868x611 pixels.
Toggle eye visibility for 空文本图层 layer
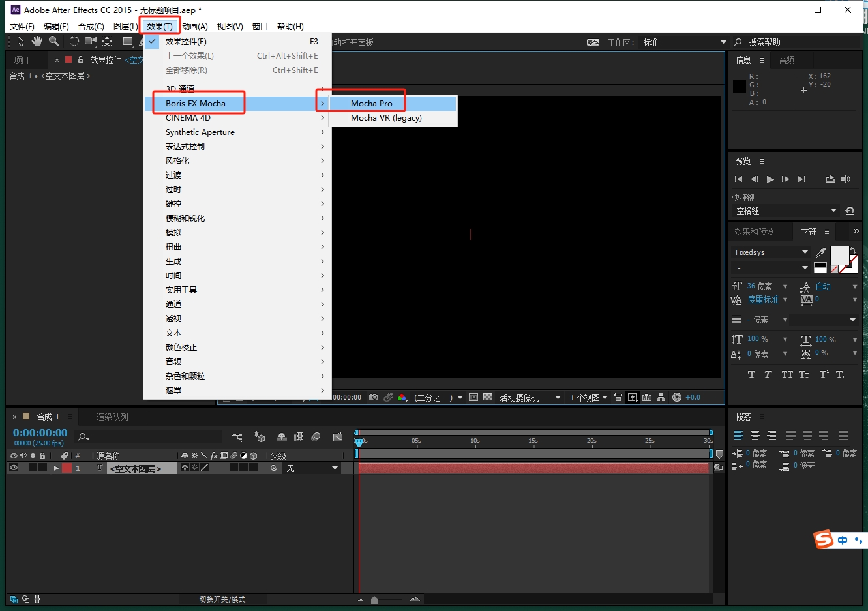13,468
